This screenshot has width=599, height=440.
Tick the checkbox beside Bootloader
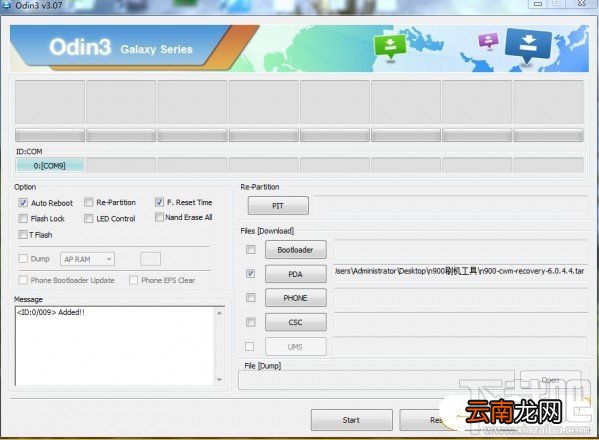(251, 249)
